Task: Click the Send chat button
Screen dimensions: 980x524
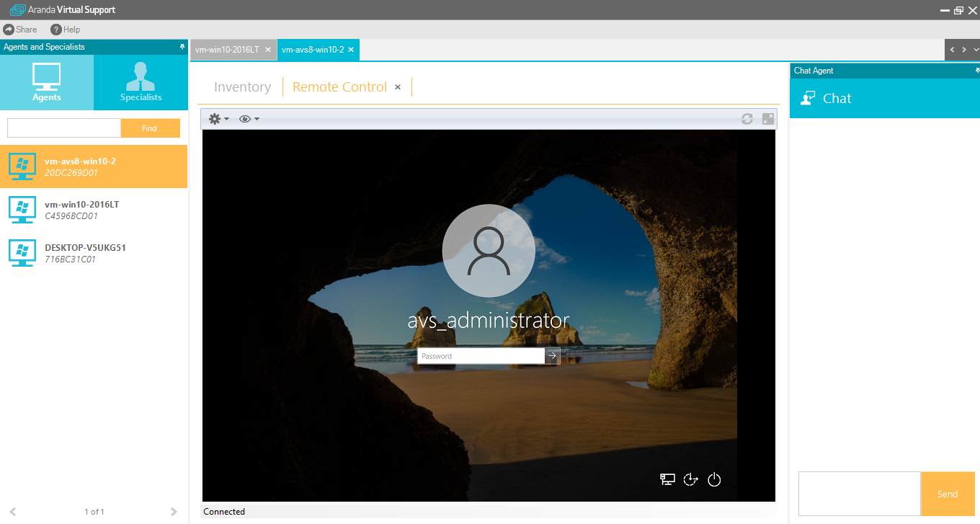Action: [x=948, y=494]
